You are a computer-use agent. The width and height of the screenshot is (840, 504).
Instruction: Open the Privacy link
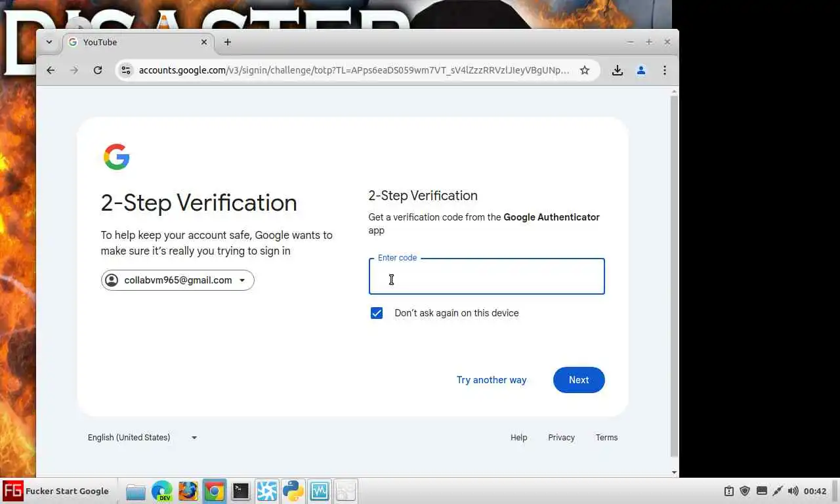[x=561, y=438]
